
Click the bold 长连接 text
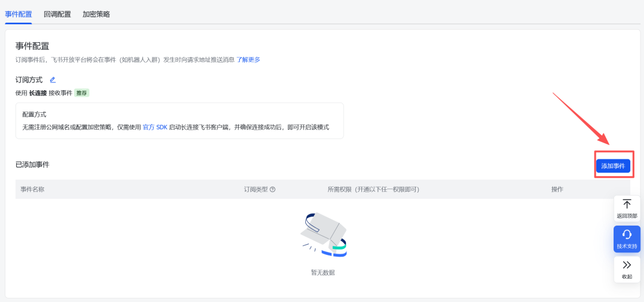pyautogui.click(x=38, y=93)
